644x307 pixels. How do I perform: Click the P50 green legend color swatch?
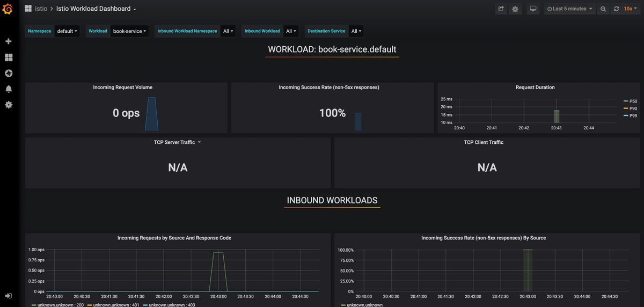coord(626,101)
